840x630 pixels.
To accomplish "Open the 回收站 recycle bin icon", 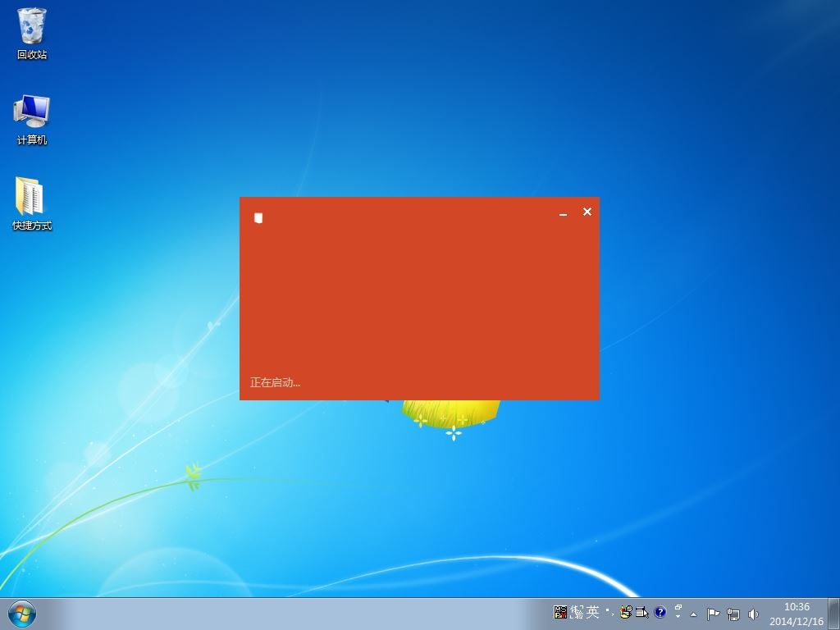I will click(x=32, y=33).
